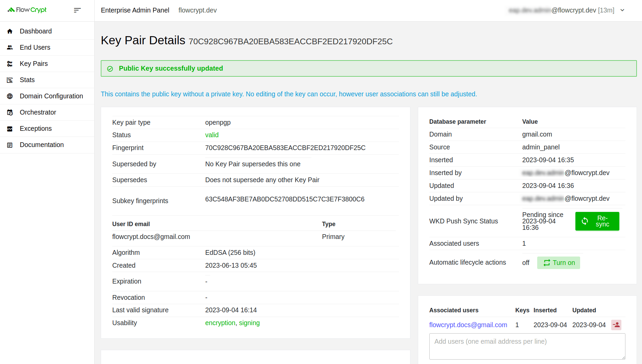Click the 'Pending since' WKD sync status
Viewport: 642px width, 364px height.
point(543,221)
